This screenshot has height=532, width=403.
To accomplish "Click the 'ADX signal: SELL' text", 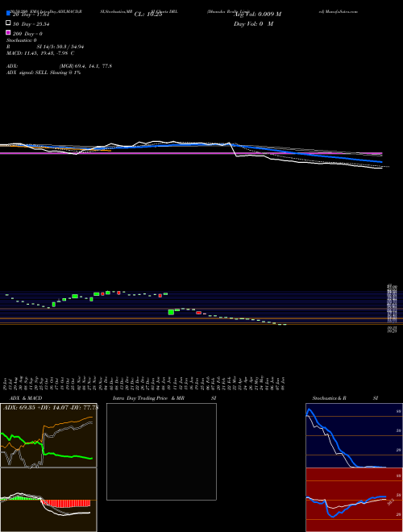I will coord(27,73).
